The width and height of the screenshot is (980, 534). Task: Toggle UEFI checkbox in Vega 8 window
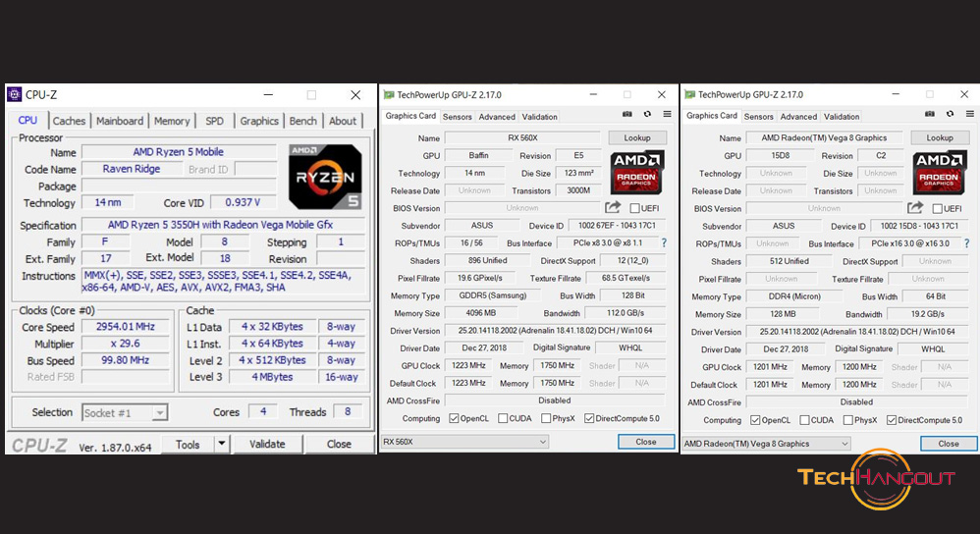point(937,209)
